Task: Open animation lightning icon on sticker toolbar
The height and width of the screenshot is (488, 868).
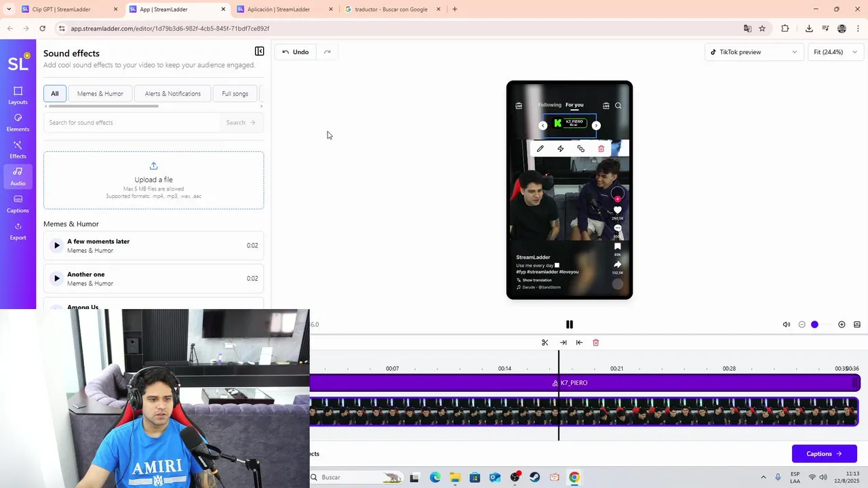Action: [x=560, y=148]
